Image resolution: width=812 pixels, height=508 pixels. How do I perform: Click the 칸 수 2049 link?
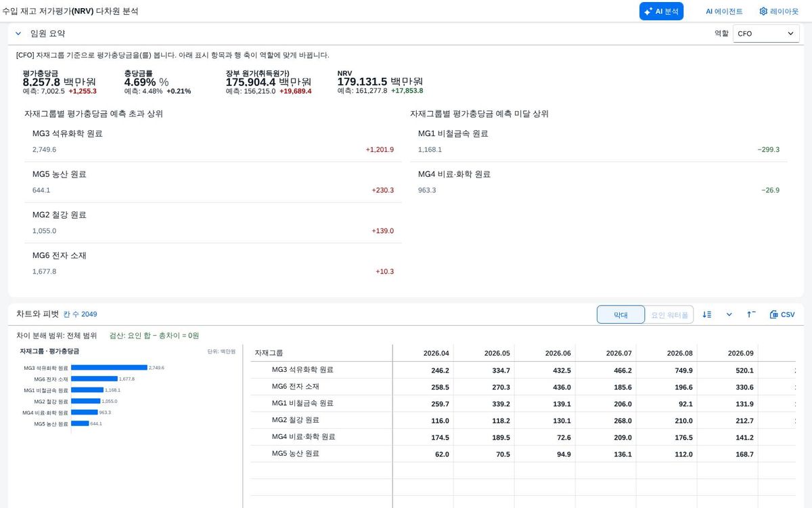[80, 314]
